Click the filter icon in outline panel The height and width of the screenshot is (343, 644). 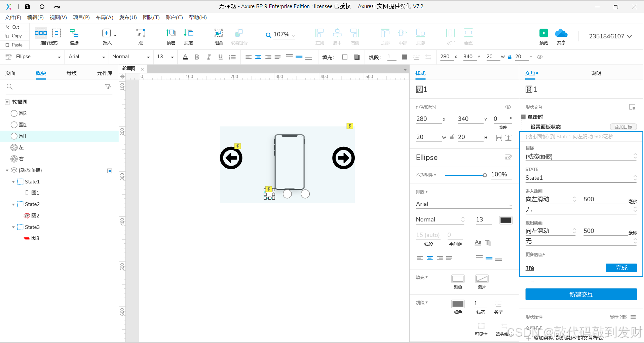pos(108,87)
